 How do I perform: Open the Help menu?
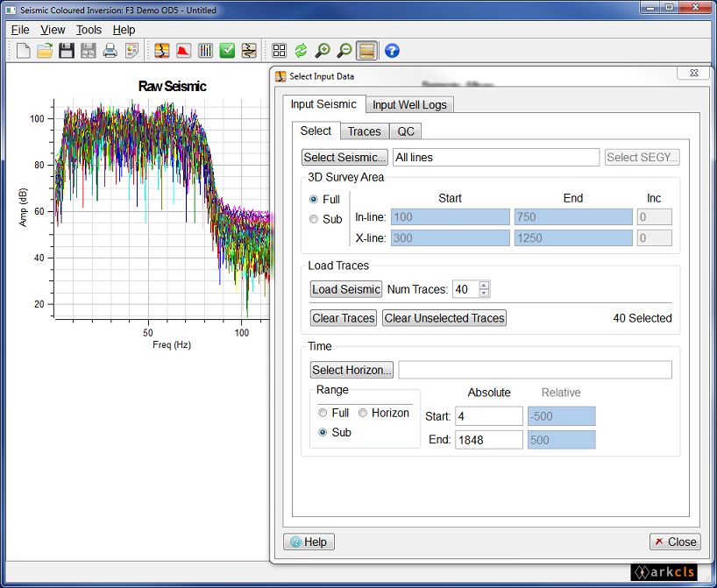(124, 30)
